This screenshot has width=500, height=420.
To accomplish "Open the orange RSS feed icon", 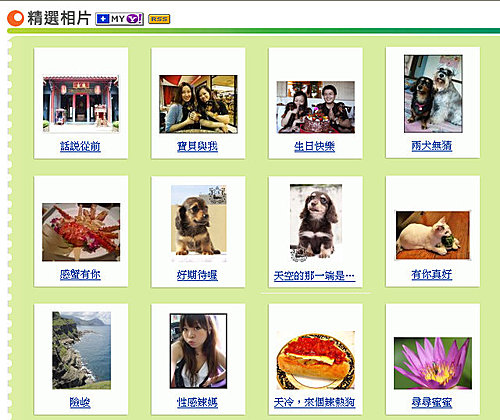I will (x=159, y=19).
